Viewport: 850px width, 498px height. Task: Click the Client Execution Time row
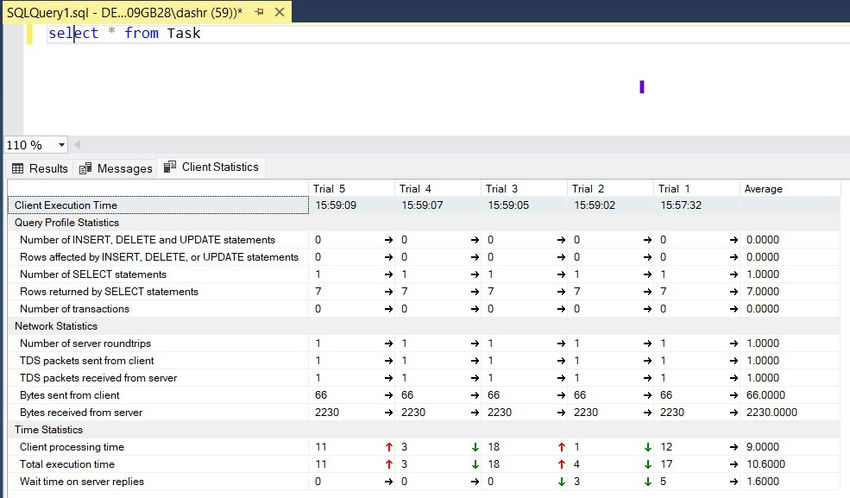(66, 205)
